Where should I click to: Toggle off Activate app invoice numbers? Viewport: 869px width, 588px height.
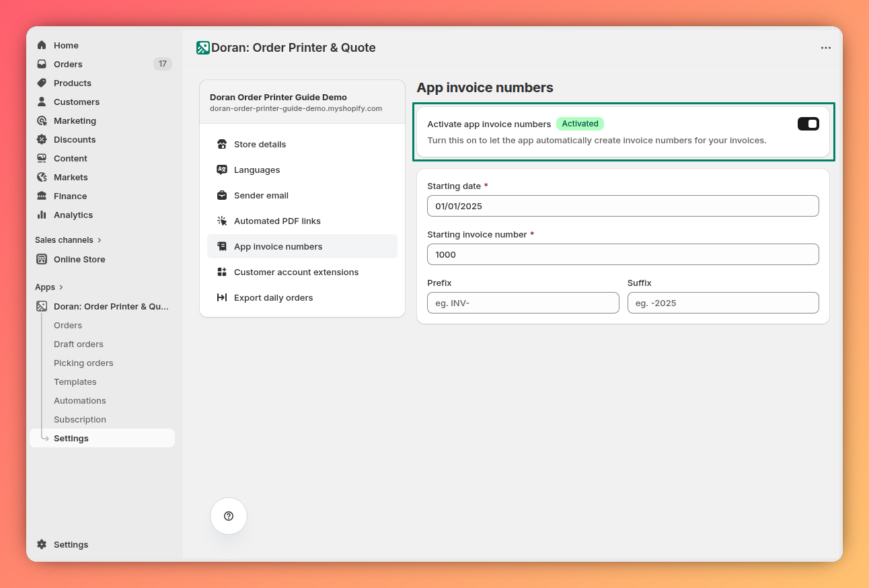(x=808, y=124)
